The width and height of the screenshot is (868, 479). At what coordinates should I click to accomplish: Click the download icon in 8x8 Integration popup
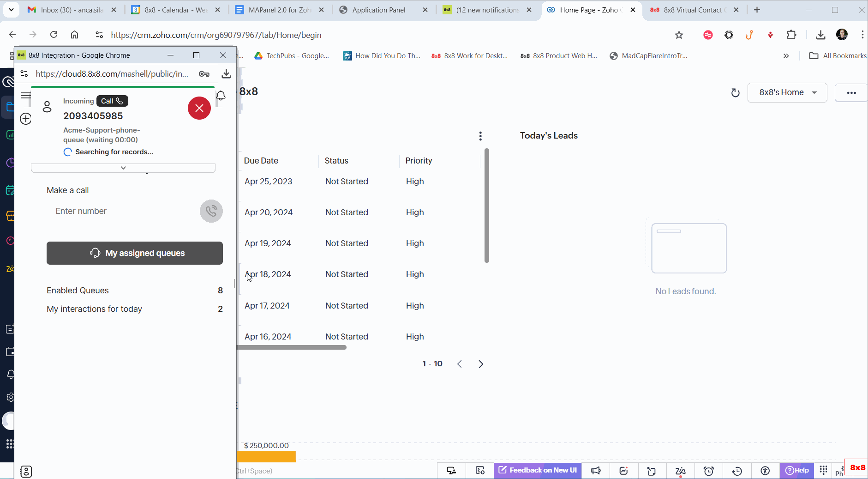pyautogui.click(x=226, y=74)
